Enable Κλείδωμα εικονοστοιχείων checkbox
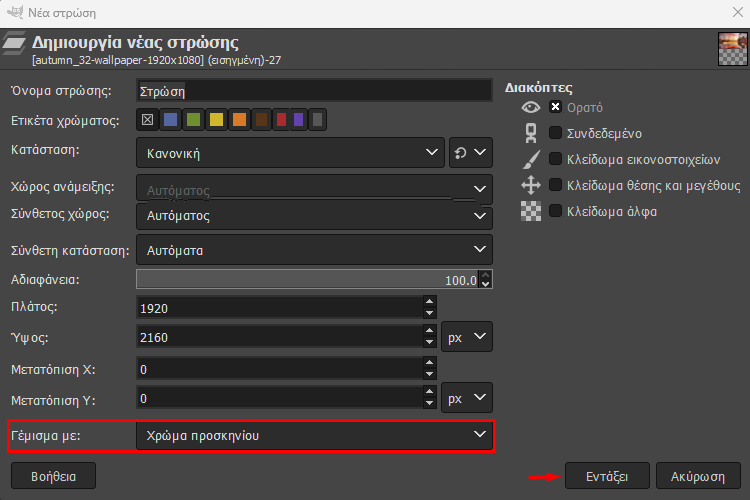Image resolution: width=750 pixels, height=500 pixels. [555, 158]
